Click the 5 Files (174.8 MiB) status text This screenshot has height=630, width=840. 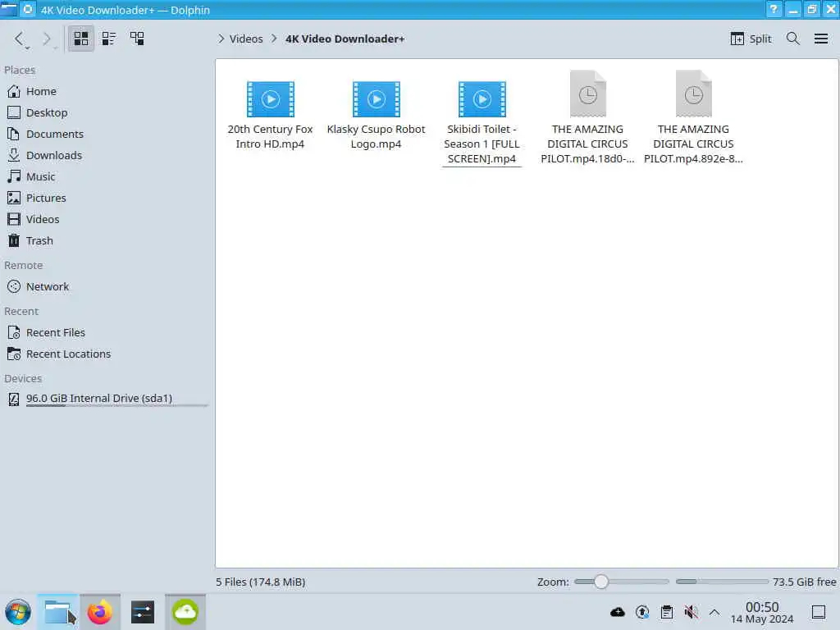(x=260, y=582)
